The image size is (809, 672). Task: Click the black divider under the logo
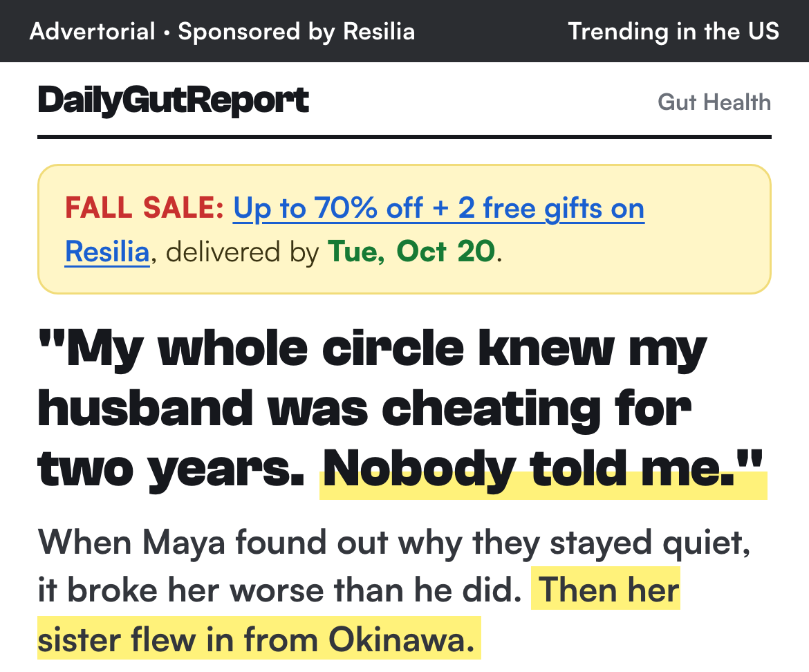[404, 137]
